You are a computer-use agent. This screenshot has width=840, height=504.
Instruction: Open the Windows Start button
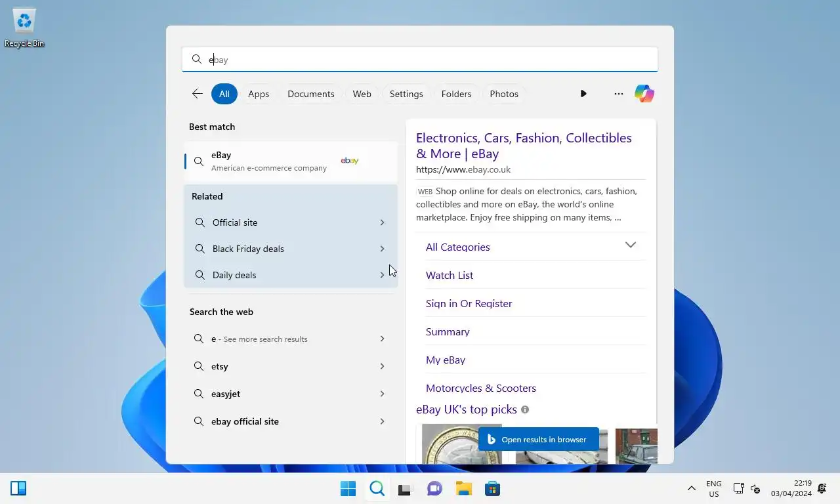[348, 488]
